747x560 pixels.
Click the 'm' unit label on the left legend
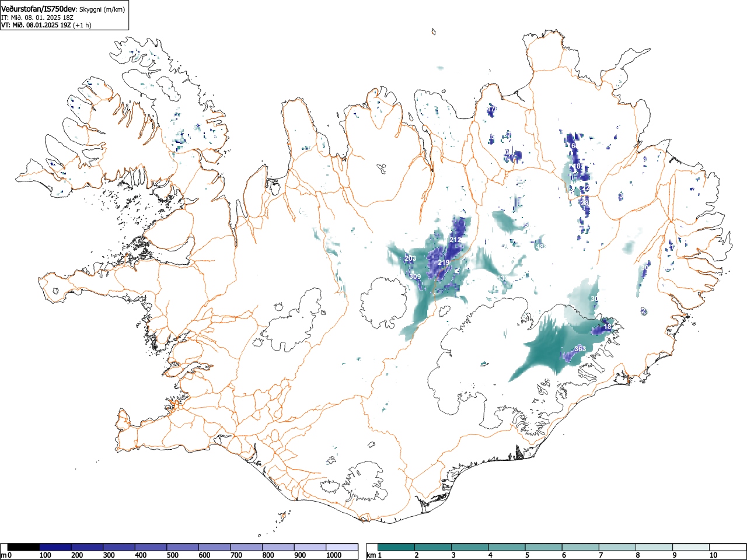click(x=4, y=555)
